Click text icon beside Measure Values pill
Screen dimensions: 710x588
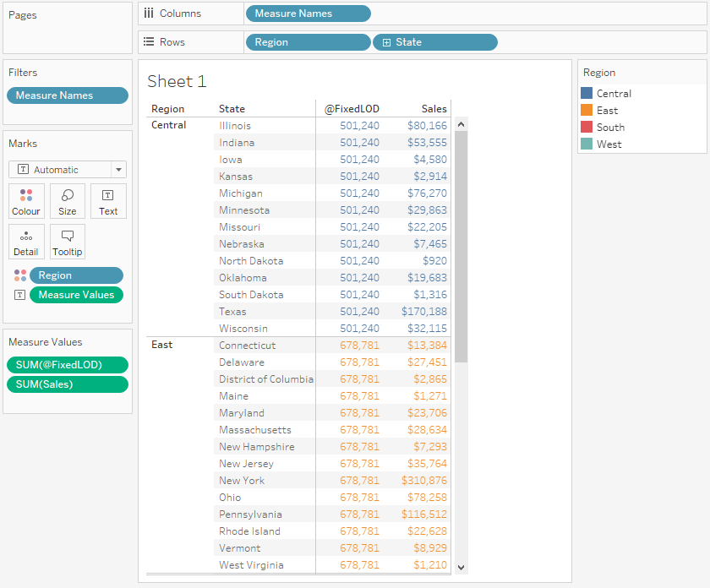coord(20,295)
